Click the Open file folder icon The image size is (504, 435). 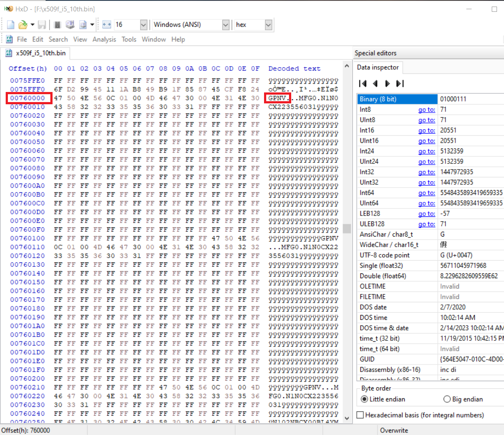[x=22, y=25]
